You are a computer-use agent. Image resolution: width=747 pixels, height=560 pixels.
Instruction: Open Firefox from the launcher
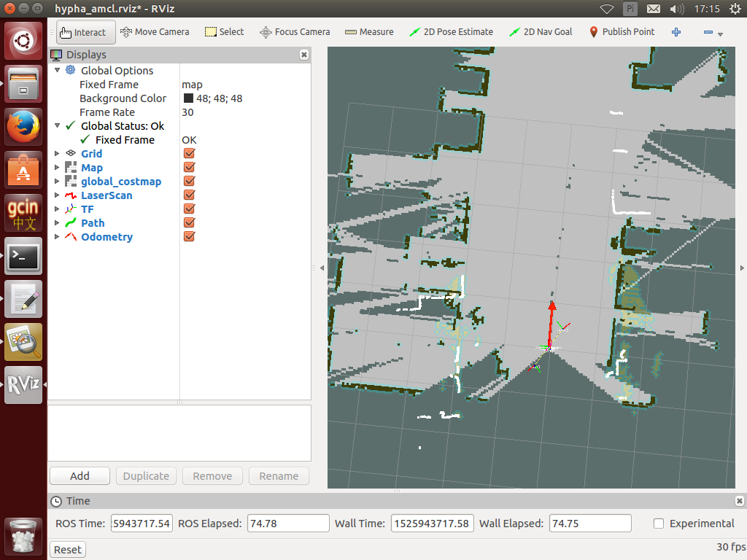(x=24, y=128)
